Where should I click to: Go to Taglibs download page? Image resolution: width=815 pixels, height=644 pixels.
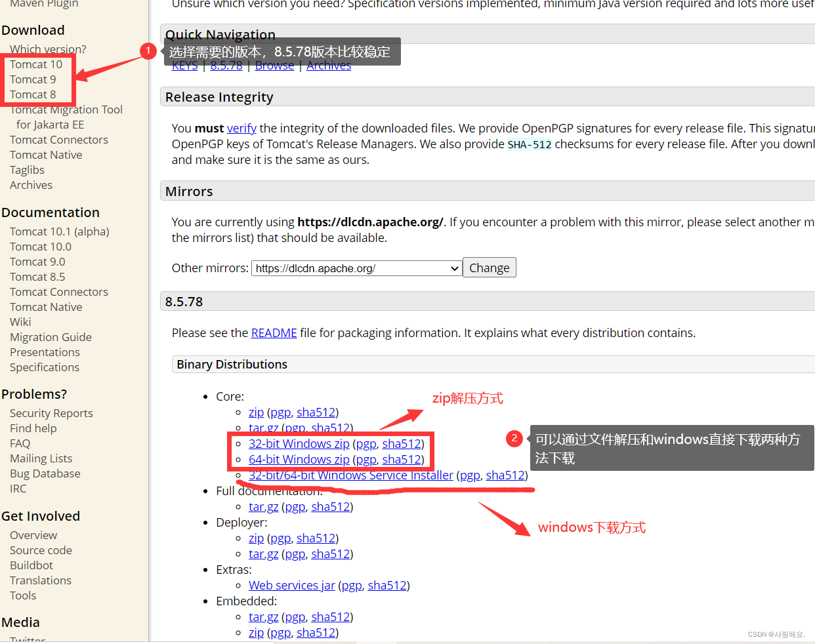[x=27, y=170]
